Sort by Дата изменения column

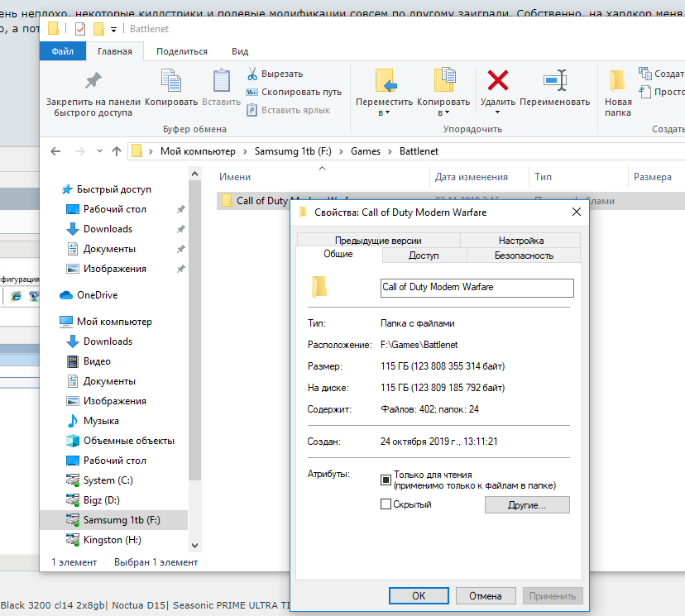pos(471,177)
